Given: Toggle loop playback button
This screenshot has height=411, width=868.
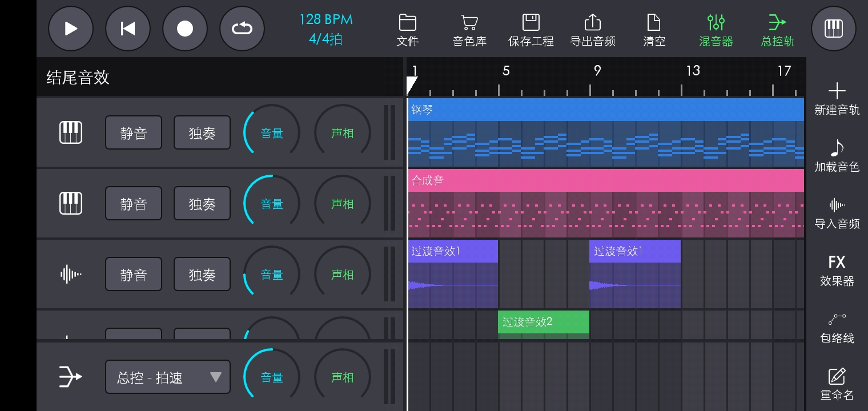Looking at the screenshot, I should pos(242,29).
